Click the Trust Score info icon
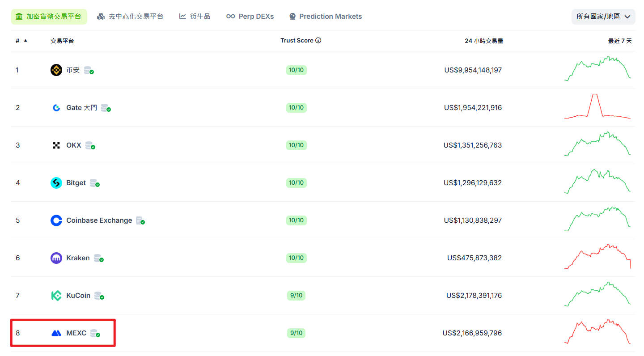The width and height of the screenshot is (644, 356). (318, 41)
